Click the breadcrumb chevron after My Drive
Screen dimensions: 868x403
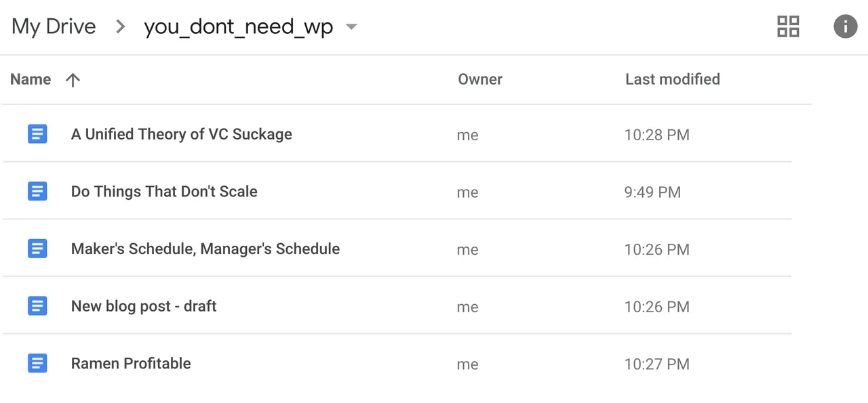coord(120,27)
